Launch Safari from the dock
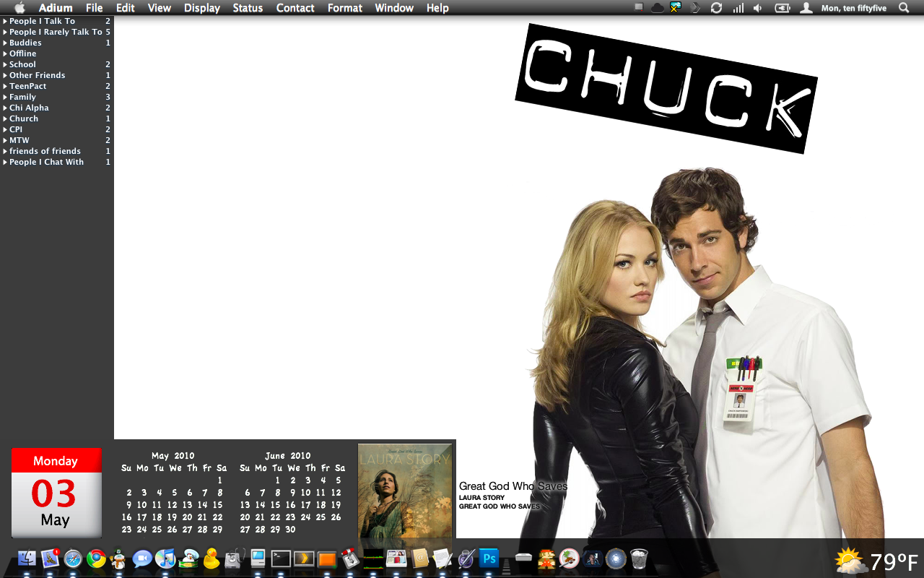Image resolution: width=924 pixels, height=578 pixels. tap(73, 558)
